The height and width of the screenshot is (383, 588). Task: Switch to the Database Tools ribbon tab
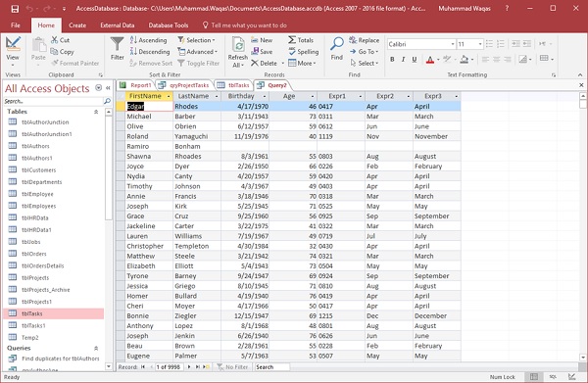point(169,25)
